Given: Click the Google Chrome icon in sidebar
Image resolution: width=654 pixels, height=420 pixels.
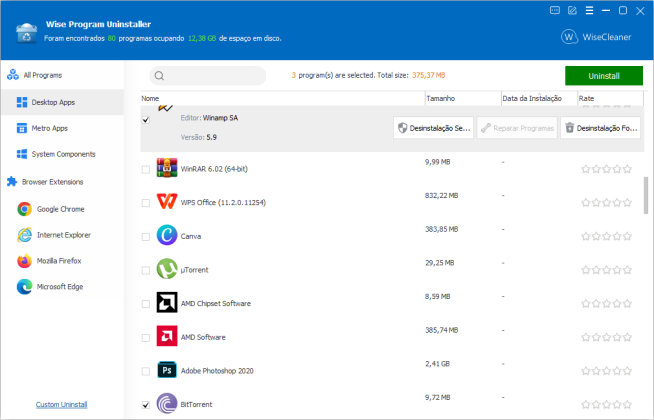Looking at the screenshot, I should 25,209.
